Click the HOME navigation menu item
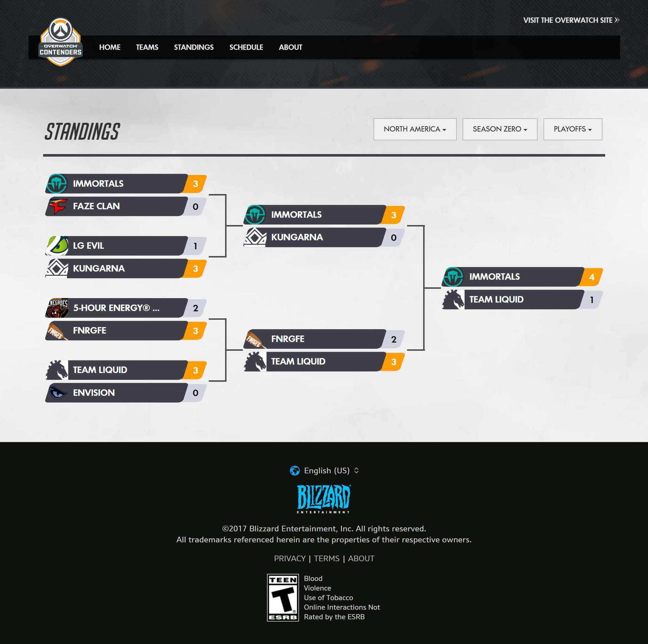Screen dimensions: 648x644 pos(109,47)
